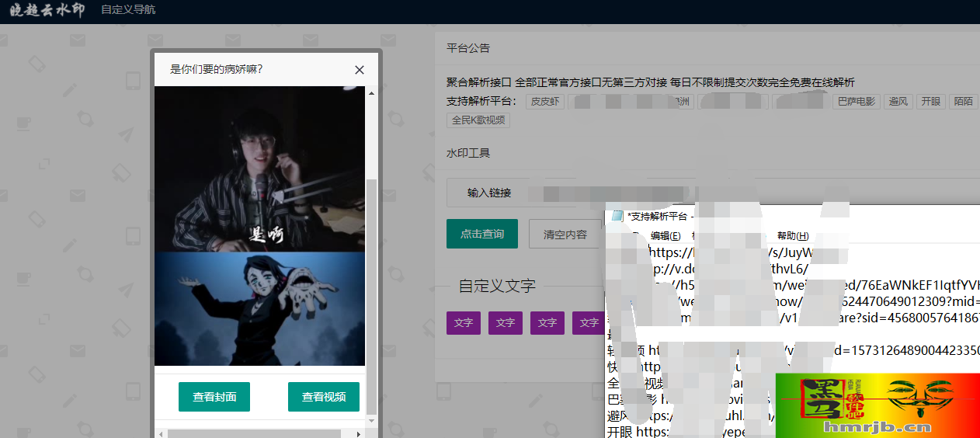Open the 自定义导航 navigation item
Image resolution: width=980 pixels, height=438 pixels.
coord(128,10)
